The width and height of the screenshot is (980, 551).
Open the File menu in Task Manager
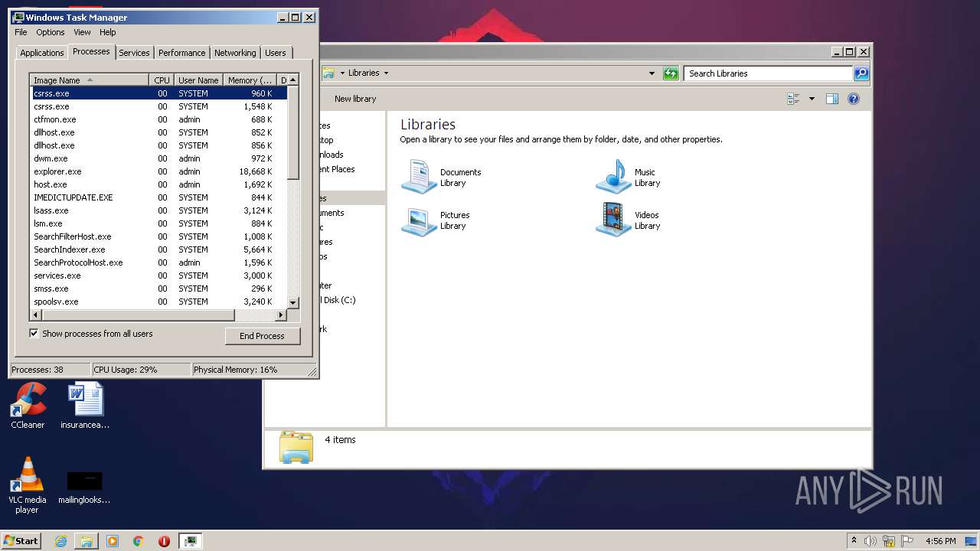click(21, 32)
